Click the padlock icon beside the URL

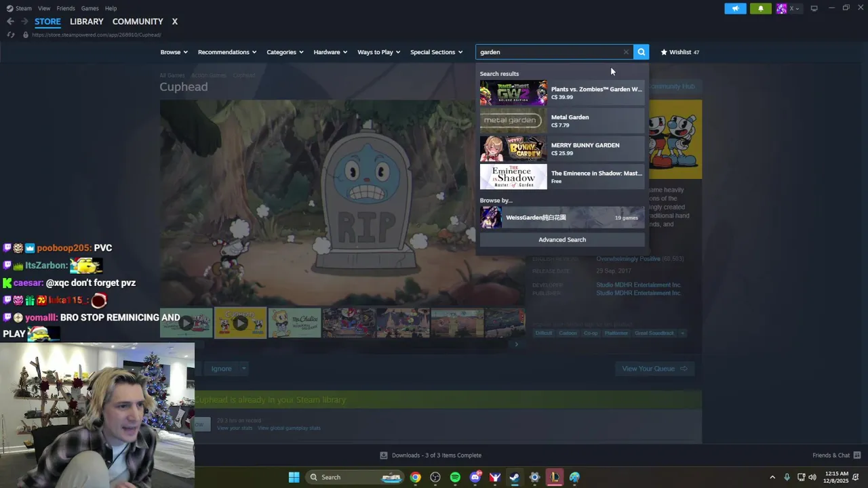26,35
